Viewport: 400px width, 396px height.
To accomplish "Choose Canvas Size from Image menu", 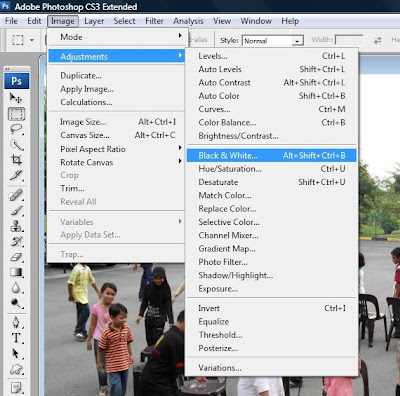I will click(116, 135).
